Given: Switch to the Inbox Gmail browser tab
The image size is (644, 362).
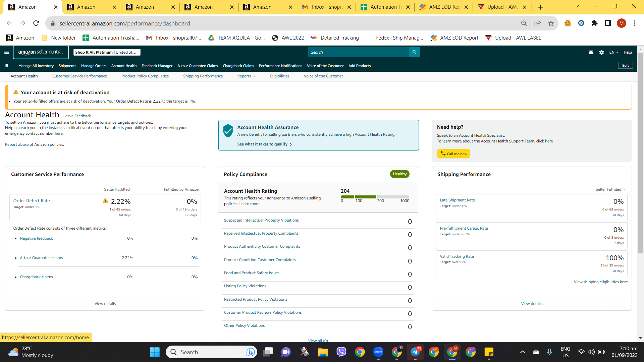Looking at the screenshot, I should pos(326,7).
